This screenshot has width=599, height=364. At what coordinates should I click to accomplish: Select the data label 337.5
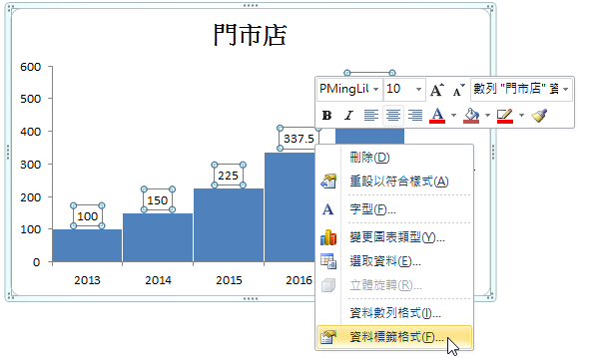[299, 139]
